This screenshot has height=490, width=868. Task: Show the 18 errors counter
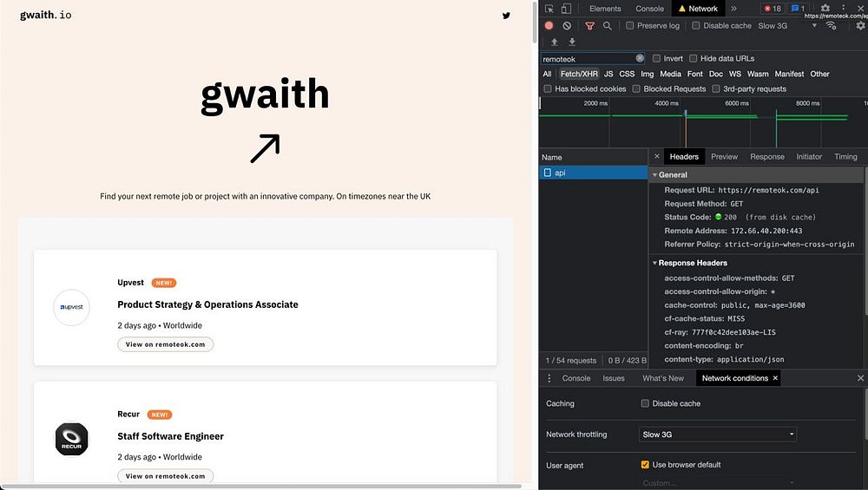click(x=773, y=9)
